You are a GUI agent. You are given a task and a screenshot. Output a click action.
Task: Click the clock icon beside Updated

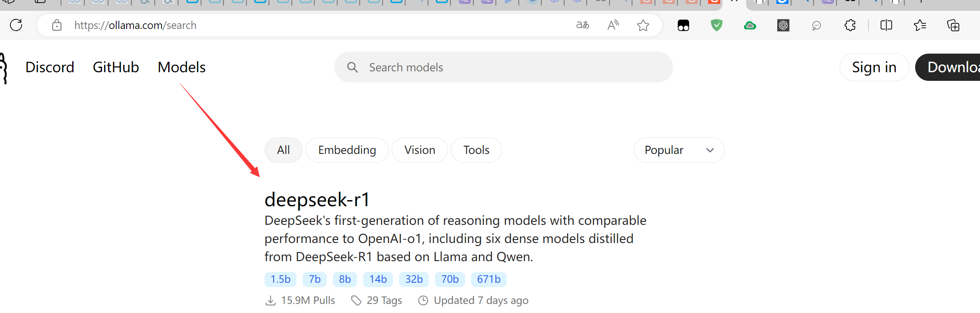pyautogui.click(x=423, y=300)
